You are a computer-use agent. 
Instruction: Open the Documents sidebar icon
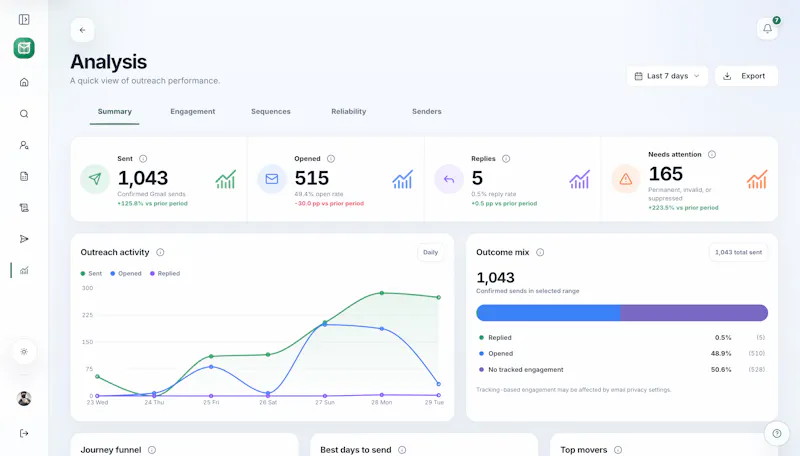click(24, 176)
